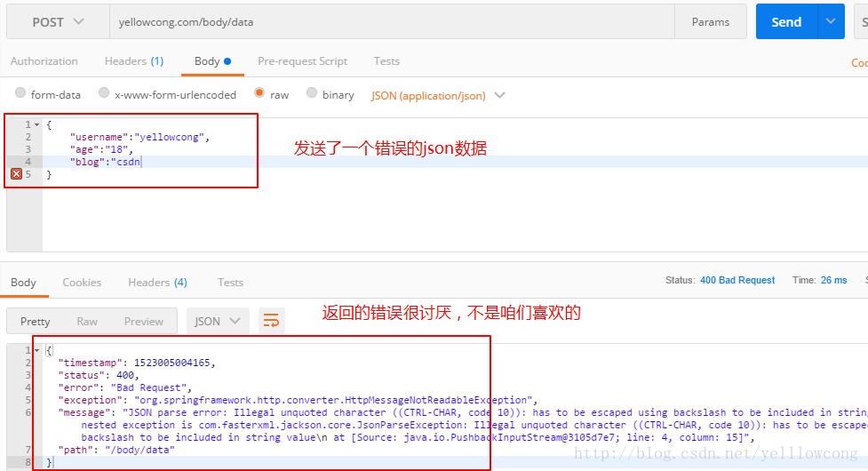The width and height of the screenshot is (868, 471).
Task: Click the timestamp value 1523005004165
Action: (x=172, y=363)
